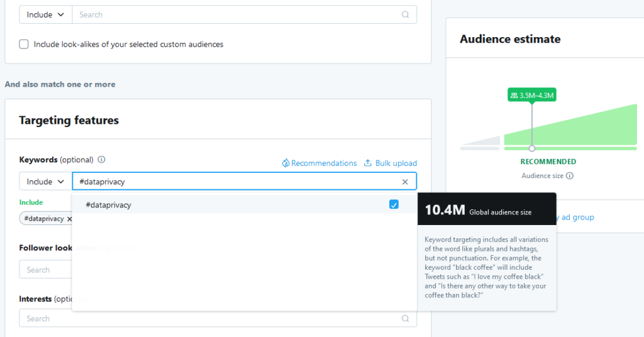Remove the #dataprivacy keyword chip
The width and height of the screenshot is (644, 337).
[x=69, y=219]
